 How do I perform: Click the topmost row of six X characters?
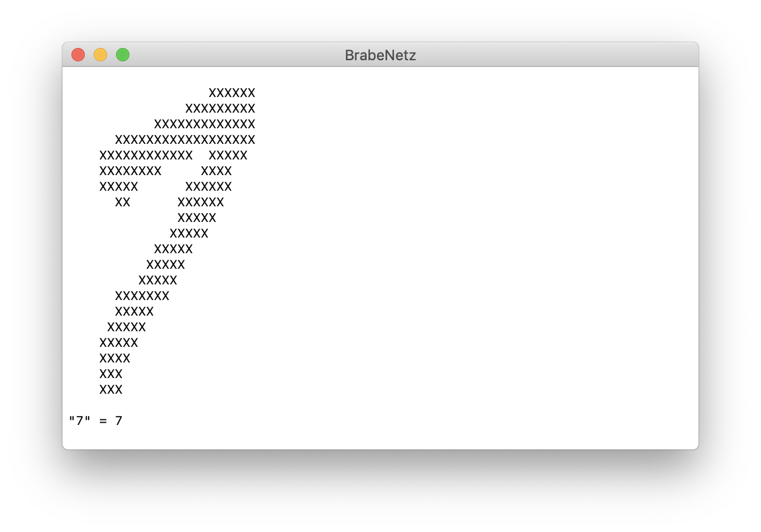click(232, 93)
